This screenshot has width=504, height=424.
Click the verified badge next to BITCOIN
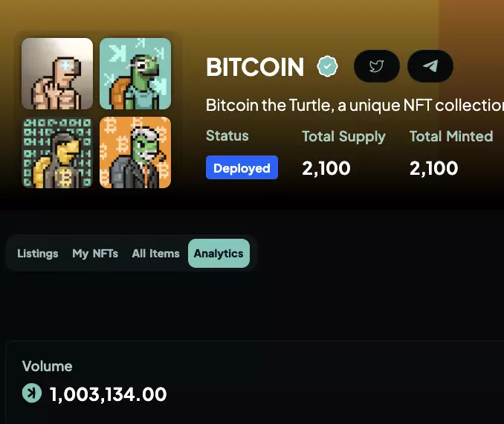point(327,67)
